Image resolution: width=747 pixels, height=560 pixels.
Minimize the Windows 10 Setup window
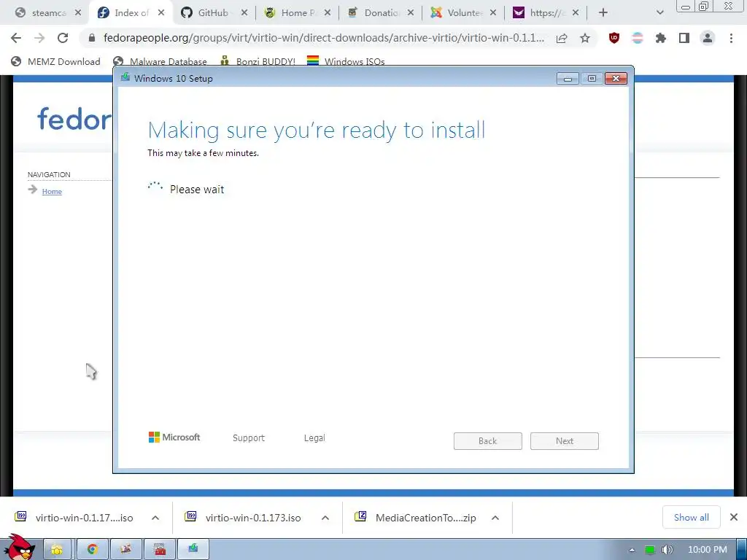click(568, 79)
